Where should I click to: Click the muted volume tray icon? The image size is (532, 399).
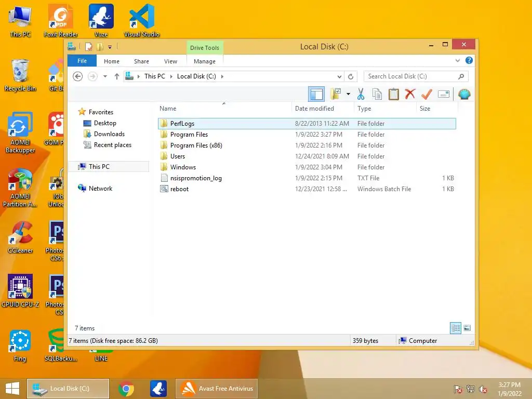pyautogui.click(x=483, y=389)
